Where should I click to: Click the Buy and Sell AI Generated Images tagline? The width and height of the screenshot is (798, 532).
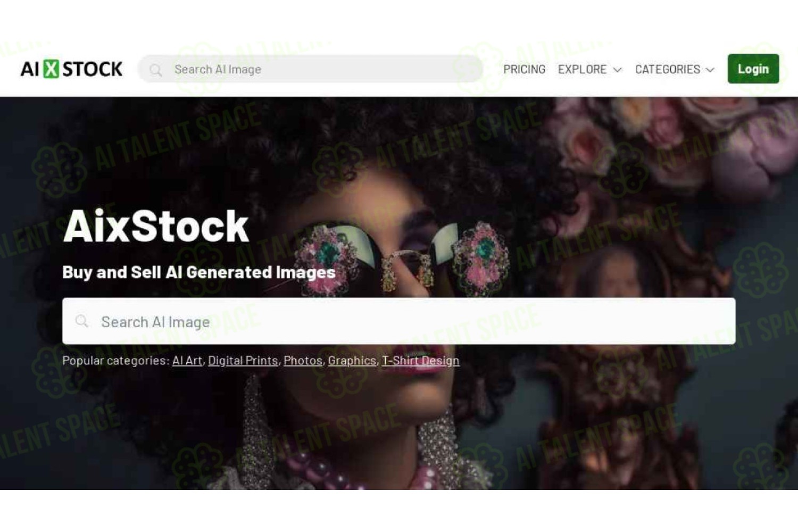(199, 272)
